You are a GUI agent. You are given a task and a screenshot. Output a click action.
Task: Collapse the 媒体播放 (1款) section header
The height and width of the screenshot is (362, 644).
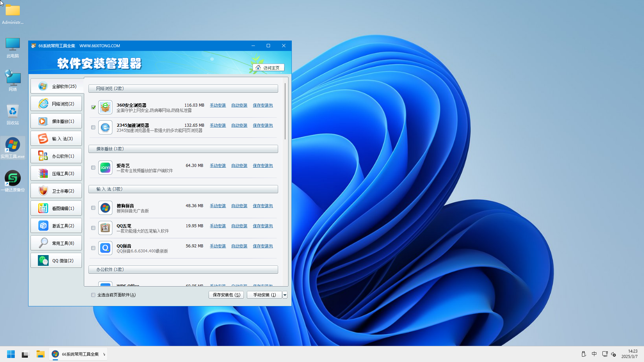pos(183,149)
